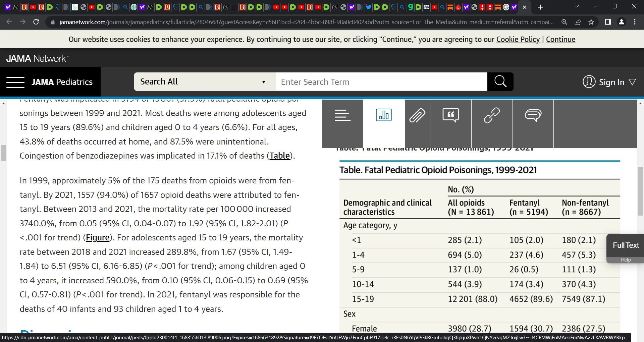Select the cell value 12 201 (88.0)
644x342 pixels.
pos(473,299)
